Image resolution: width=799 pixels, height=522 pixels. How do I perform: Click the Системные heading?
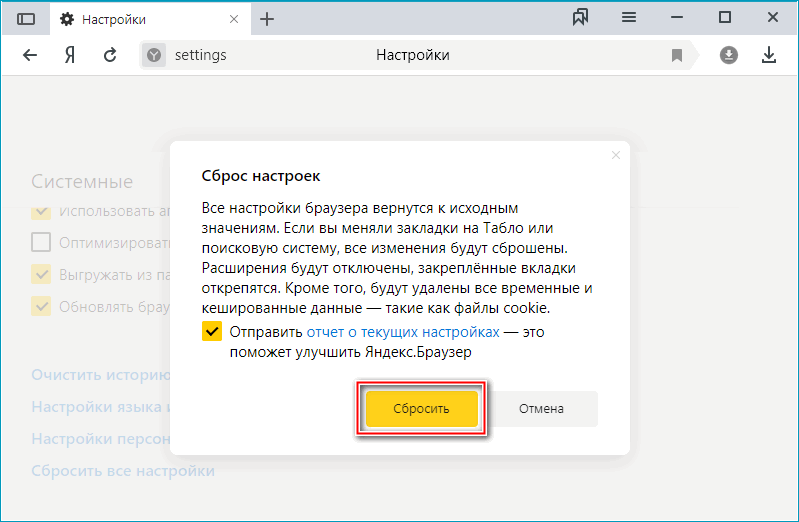coord(82,181)
